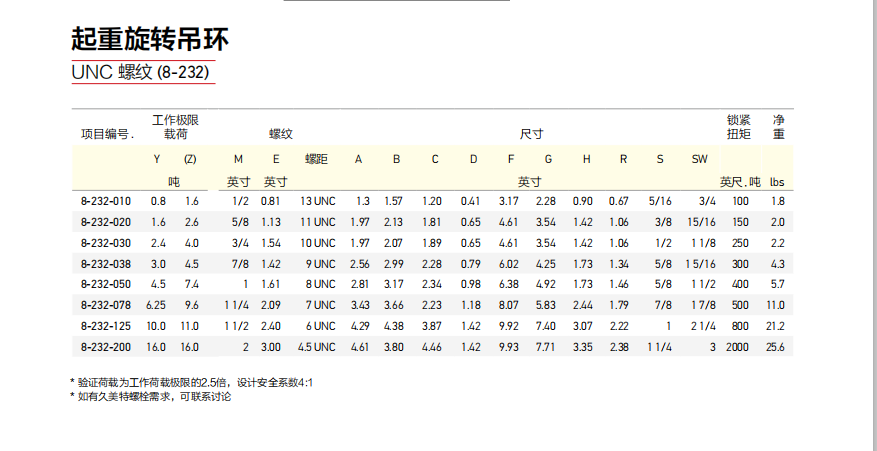Image resolution: width=877 pixels, height=451 pixels.
Task: Select the 英尺.吨 torque unit label
Action: (x=740, y=182)
